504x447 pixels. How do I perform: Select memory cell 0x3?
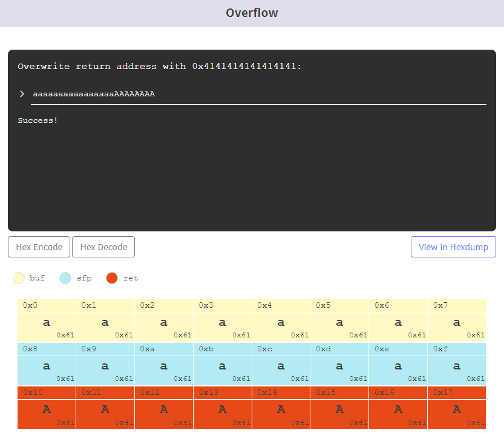[223, 320]
